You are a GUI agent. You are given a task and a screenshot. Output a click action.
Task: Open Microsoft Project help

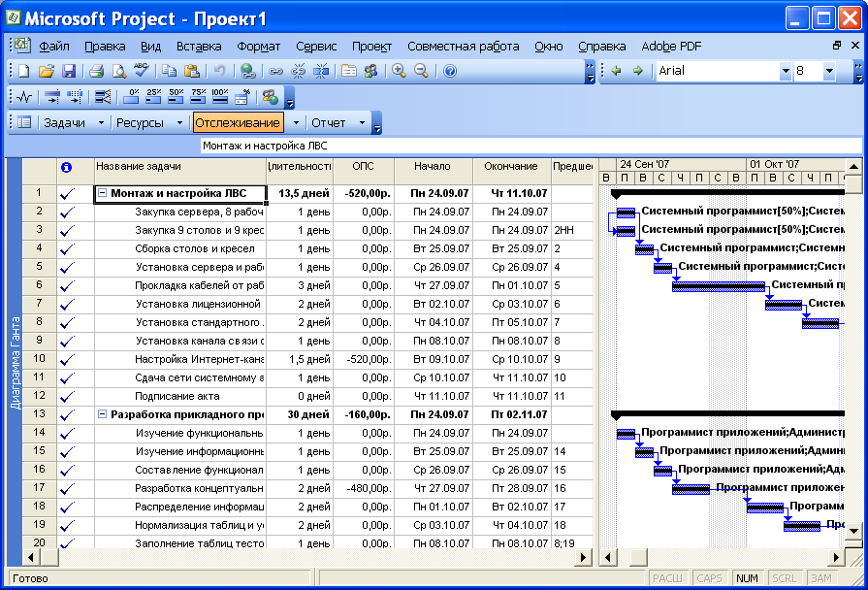click(450, 71)
